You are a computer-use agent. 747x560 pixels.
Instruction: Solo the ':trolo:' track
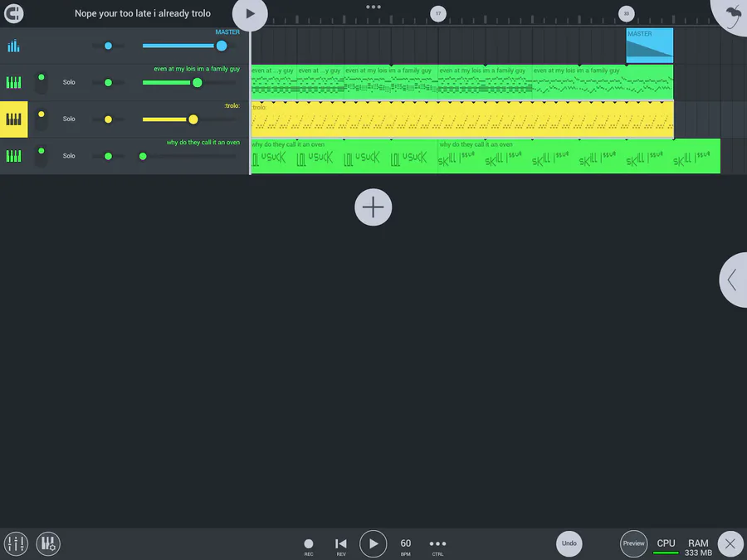tap(69, 119)
